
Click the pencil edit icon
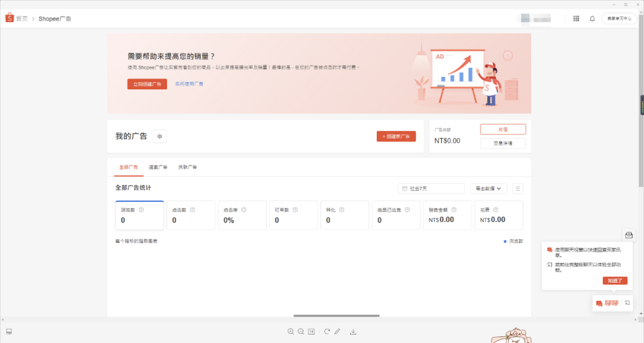coord(337,332)
